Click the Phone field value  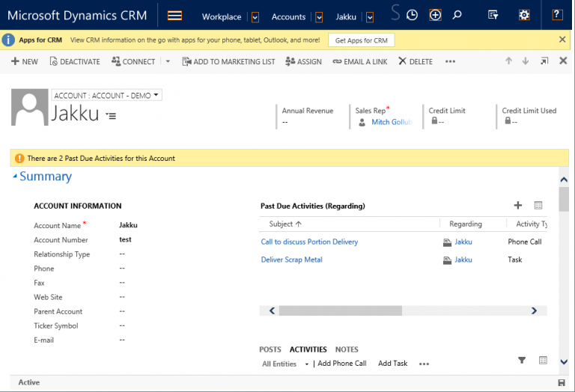tap(122, 268)
